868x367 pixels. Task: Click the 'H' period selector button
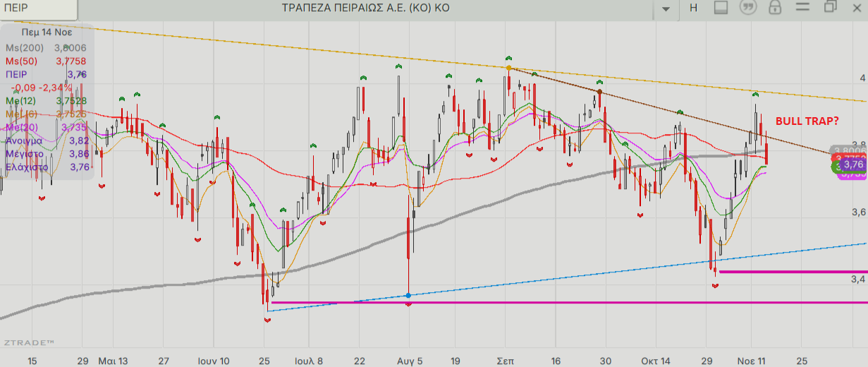[x=693, y=8]
